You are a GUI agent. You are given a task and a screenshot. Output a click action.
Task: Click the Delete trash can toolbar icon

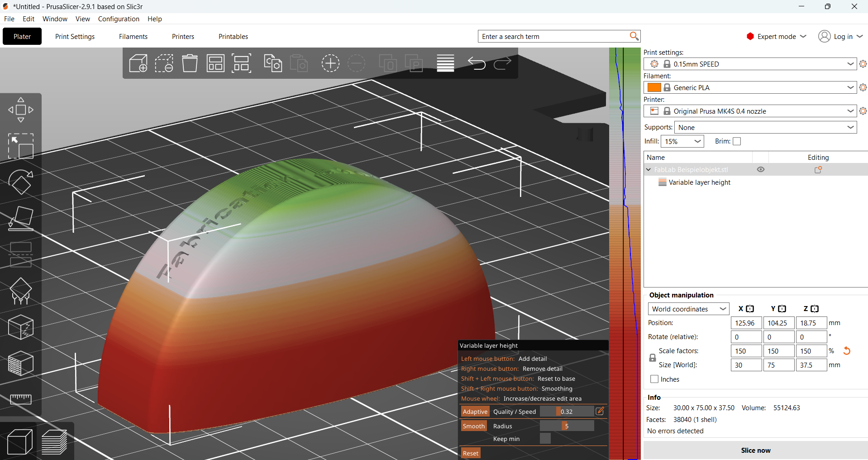[x=190, y=63]
